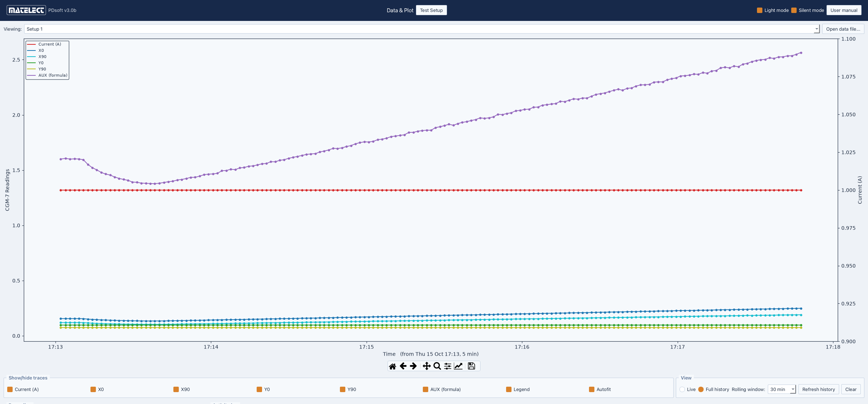Click the CGM-7 Readings axis label
The width and height of the screenshot is (868, 404).
(7, 190)
